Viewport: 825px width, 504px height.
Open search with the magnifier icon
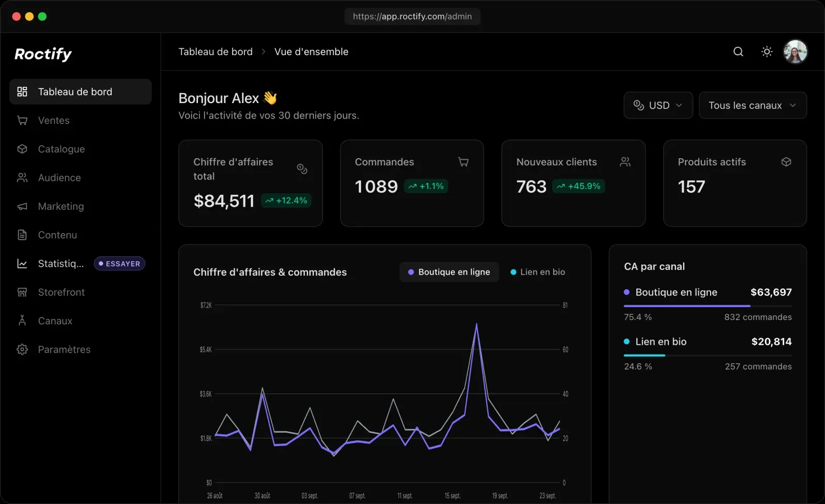(738, 52)
